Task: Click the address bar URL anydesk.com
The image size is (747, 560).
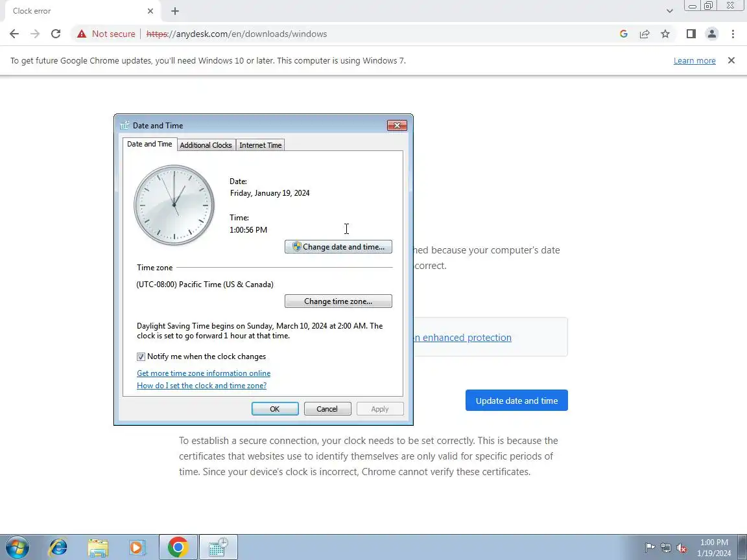Action: point(237,34)
